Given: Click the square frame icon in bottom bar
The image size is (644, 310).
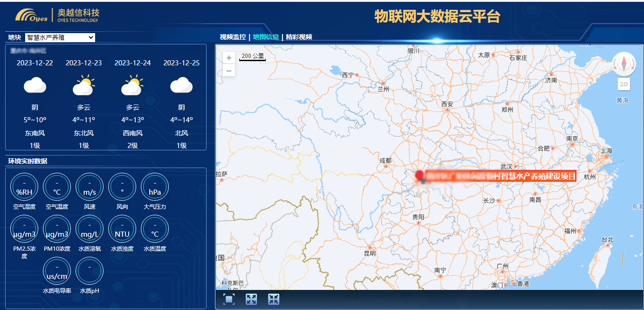Looking at the screenshot, I should 229,299.
